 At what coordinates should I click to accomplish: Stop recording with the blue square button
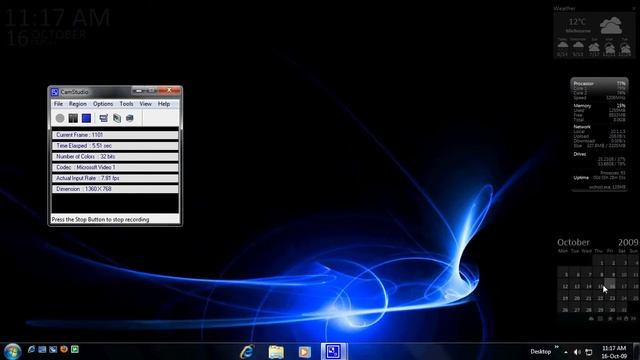[86, 118]
